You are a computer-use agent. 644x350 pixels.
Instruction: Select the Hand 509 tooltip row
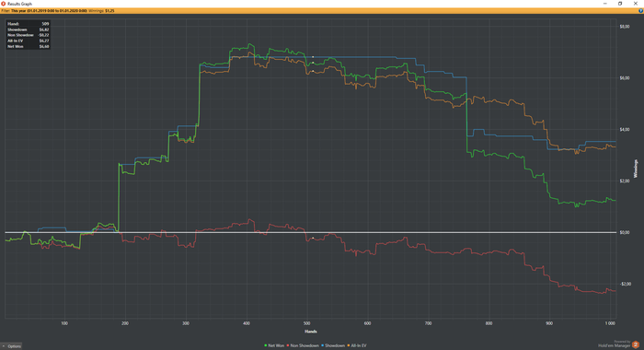(29, 24)
